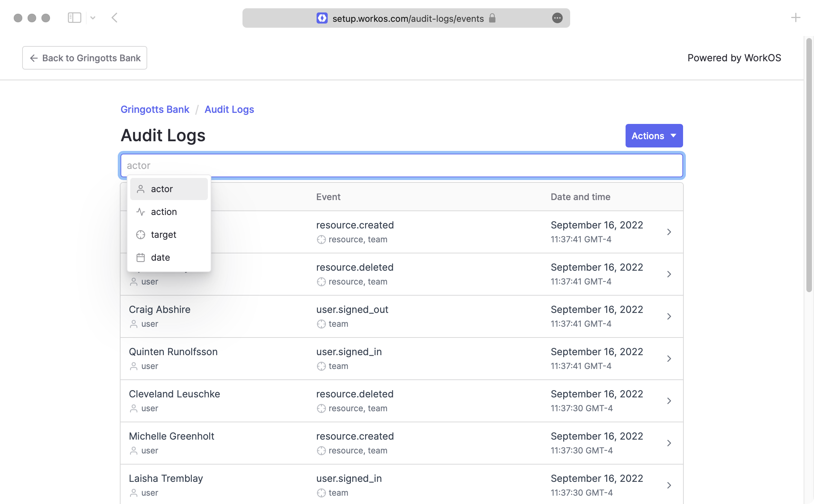This screenshot has width=814, height=504.
Task: Expand Quinten Runolfsson user.signed_in row chevron
Action: coord(669,359)
